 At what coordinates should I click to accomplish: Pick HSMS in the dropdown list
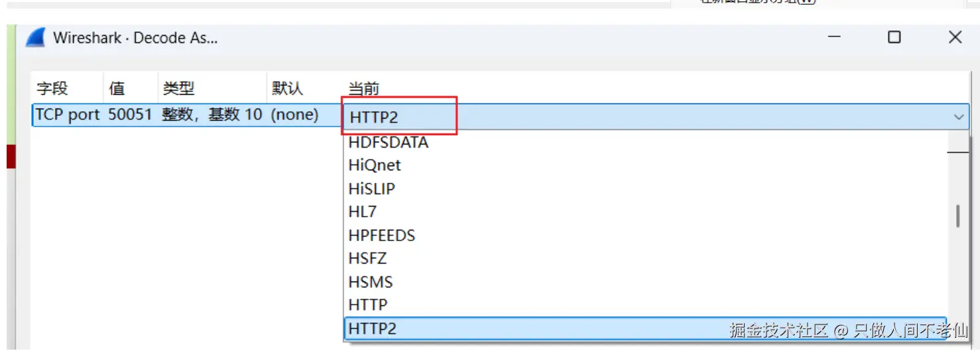371,282
